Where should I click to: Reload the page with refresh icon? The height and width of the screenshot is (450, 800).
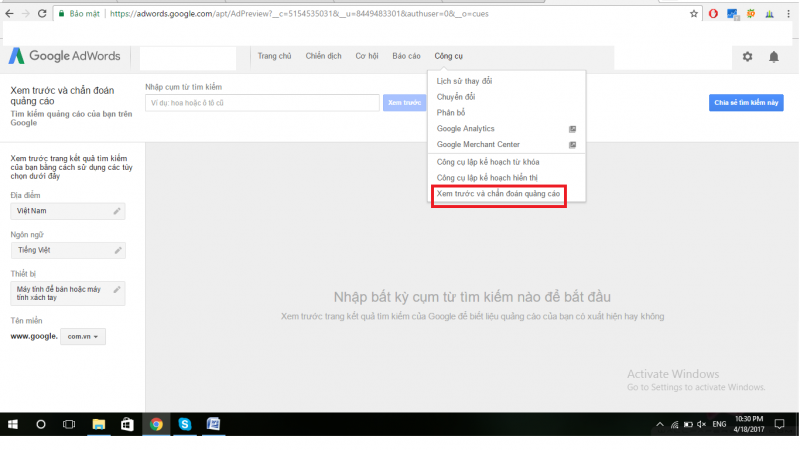(42, 14)
